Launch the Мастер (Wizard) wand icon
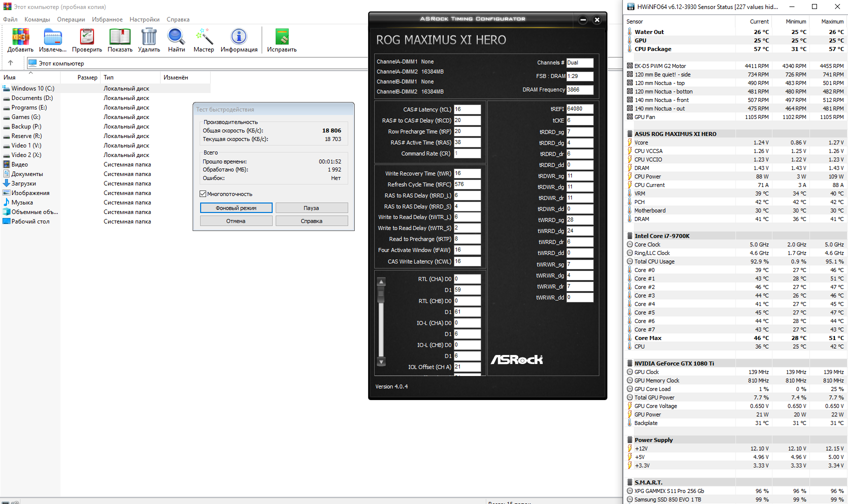The image size is (848, 504). tap(204, 37)
